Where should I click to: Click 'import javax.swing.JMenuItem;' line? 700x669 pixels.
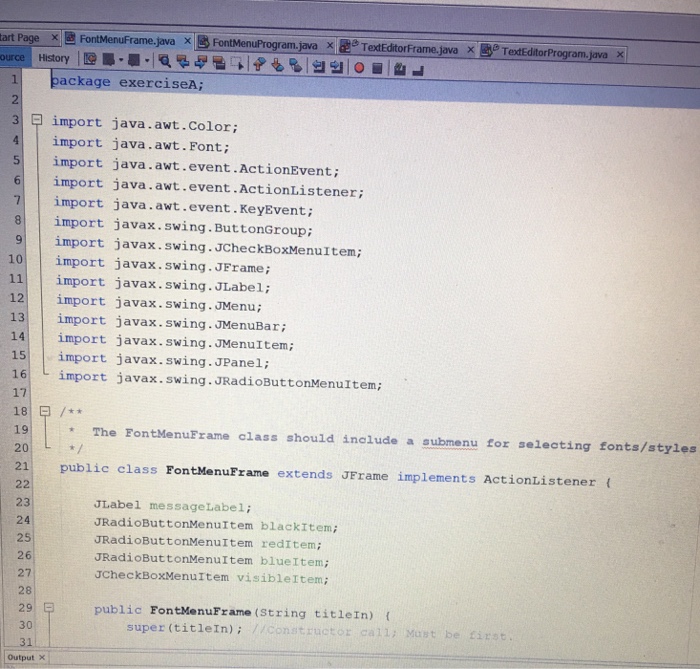175,342
